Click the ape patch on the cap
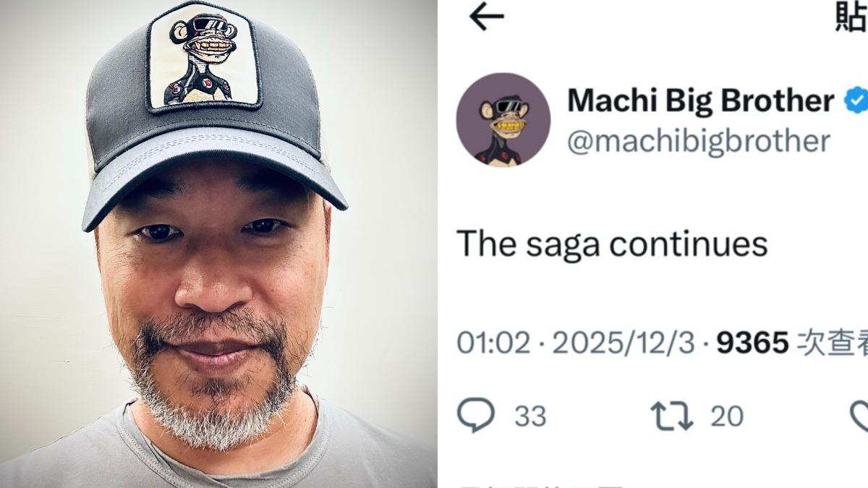The image size is (868, 488). click(203, 56)
